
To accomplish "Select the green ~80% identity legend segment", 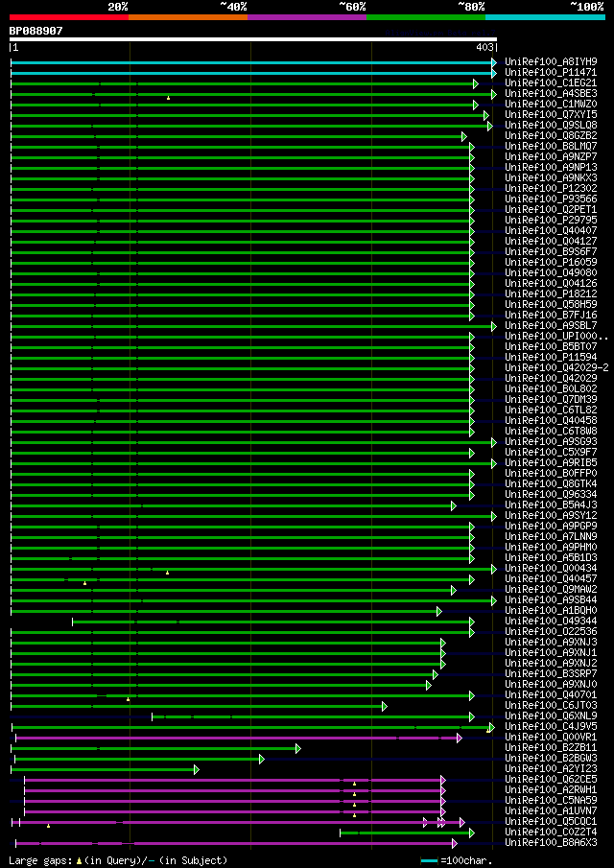I will (x=426, y=17).
